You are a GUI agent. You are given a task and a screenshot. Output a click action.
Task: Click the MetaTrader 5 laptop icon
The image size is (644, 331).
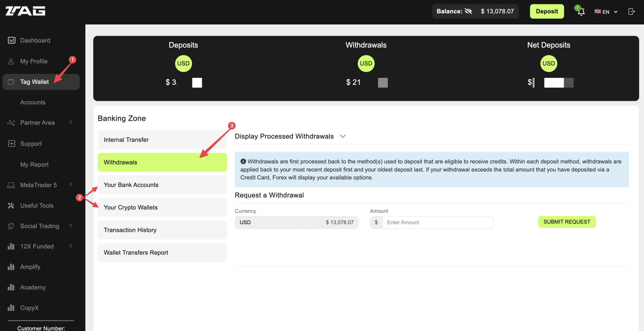click(11, 185)
